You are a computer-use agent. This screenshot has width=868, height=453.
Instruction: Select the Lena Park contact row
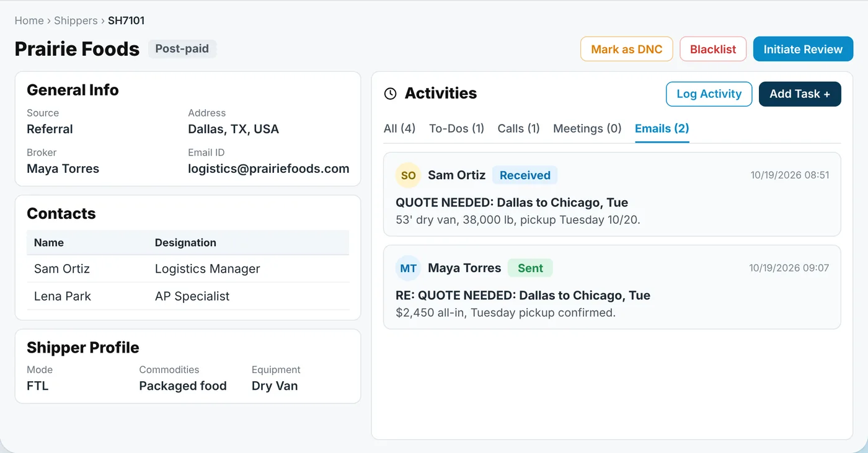pyautogui.click(x=188, y=296)
